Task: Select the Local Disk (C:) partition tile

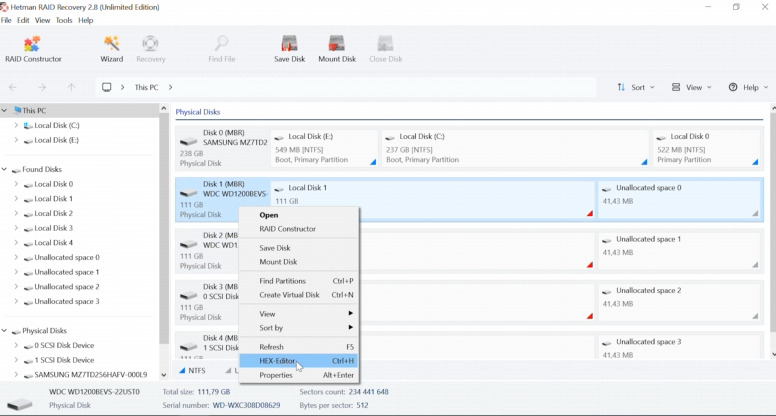Action: [x=515, y=148]
